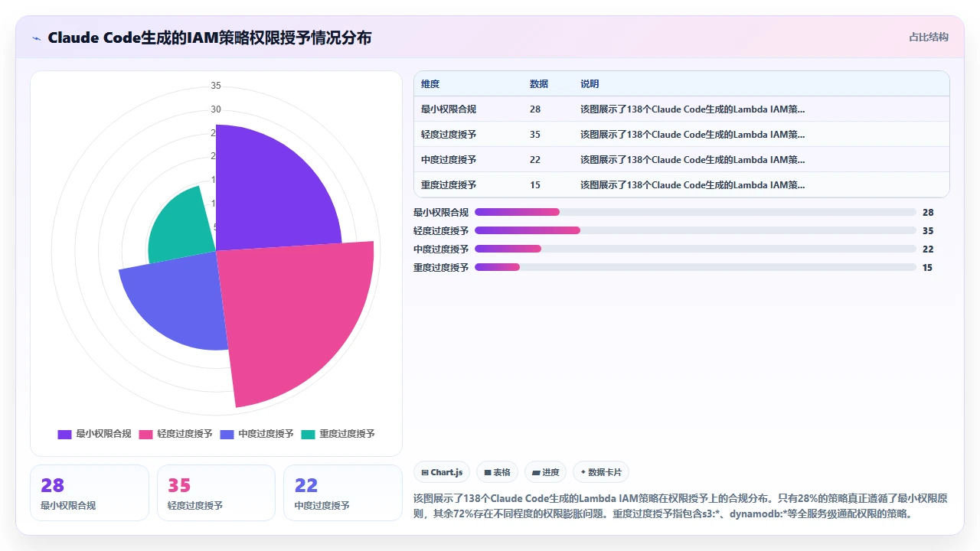Click the 维度 column header

(430, 84)
